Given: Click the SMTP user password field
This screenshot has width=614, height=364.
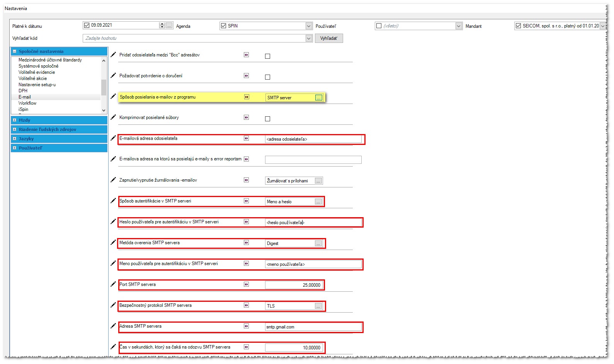Looking at the screenshot, I should coord(313,223).
